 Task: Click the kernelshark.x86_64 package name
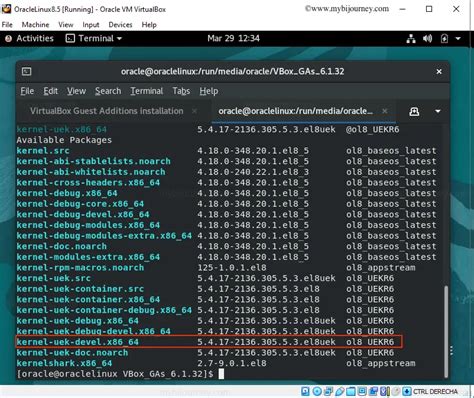[64, 363]
